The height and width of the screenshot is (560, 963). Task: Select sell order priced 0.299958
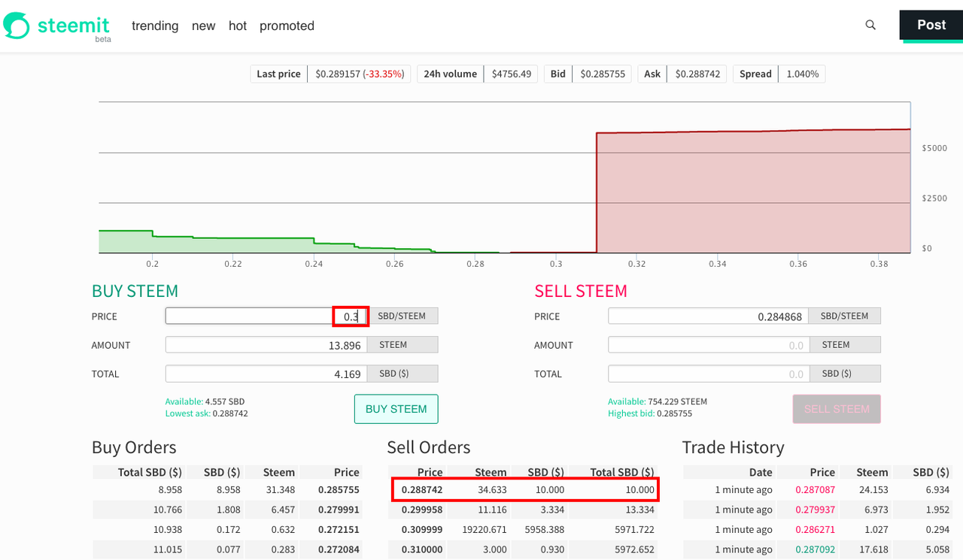(x=524, y=510)
